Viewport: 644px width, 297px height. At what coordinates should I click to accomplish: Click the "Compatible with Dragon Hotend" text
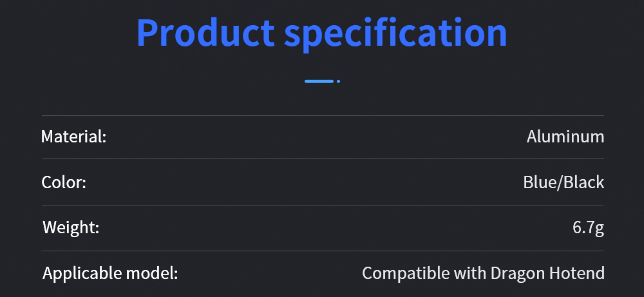(x=483, y=273)
